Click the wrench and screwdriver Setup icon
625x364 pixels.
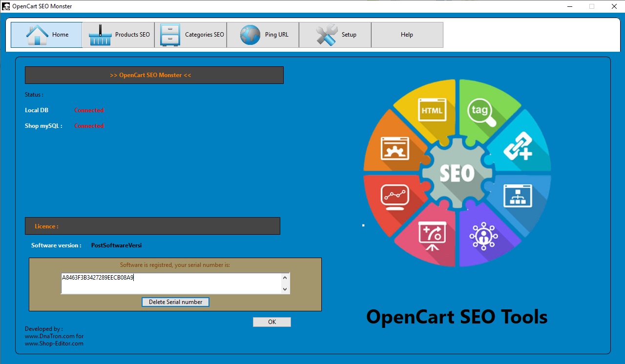(327, 35)
